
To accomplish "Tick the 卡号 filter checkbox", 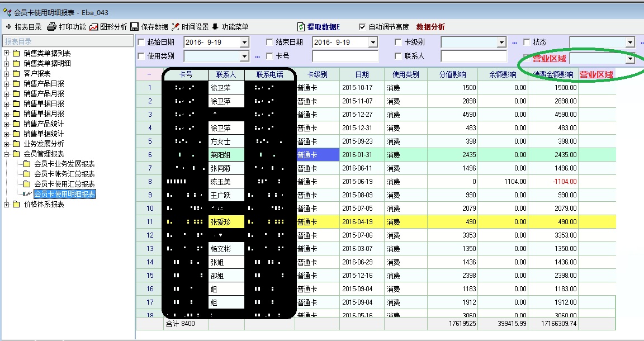I will (x=269, y=56).
